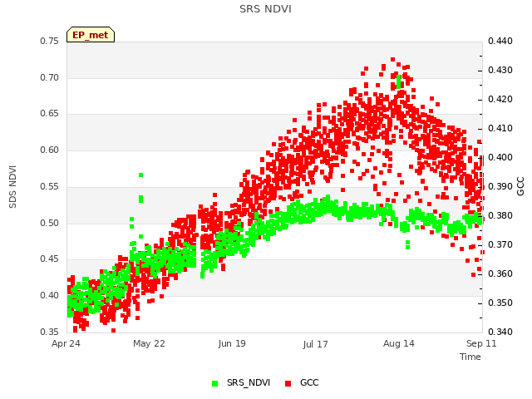
Task: Click the 0.360 right axis value
Action: tap(500, 273)
